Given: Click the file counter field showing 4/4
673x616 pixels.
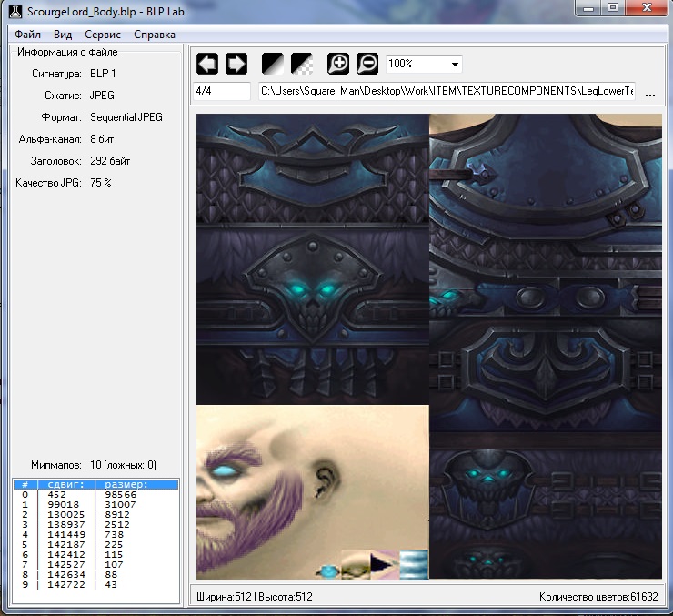Looking at the screenshot, I should tap(221, 92).
